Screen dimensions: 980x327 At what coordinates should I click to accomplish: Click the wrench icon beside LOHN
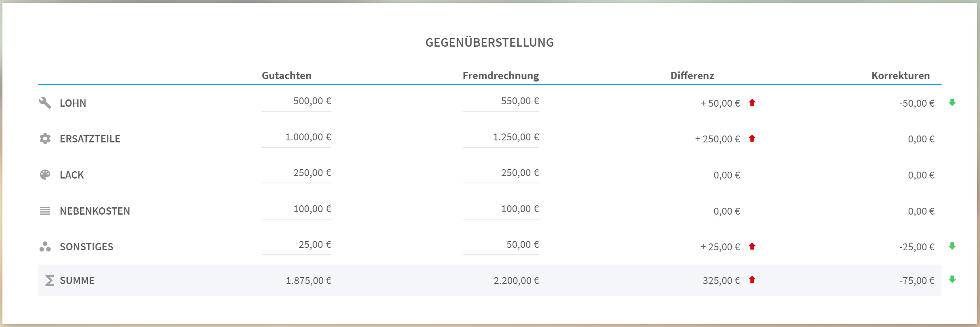(45, 103)
